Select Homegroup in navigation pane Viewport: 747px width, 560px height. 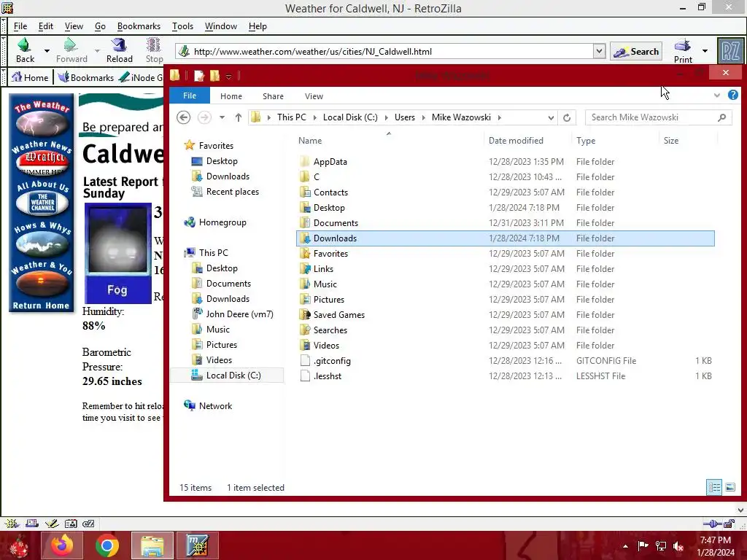pyautogui.click(x=215, y=222)
